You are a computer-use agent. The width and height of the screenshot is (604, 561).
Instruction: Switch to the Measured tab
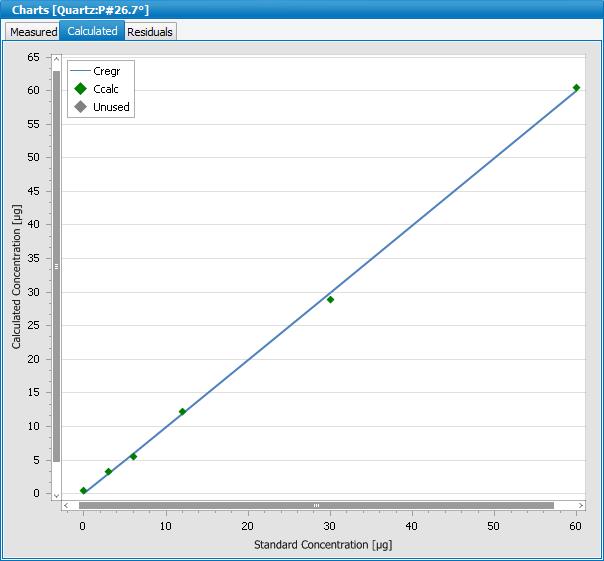(x=33, y=32)
